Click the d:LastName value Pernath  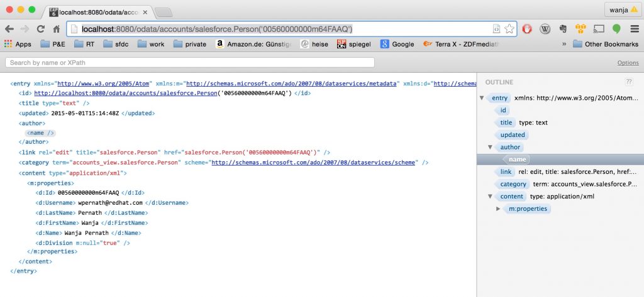coord(89,213)
